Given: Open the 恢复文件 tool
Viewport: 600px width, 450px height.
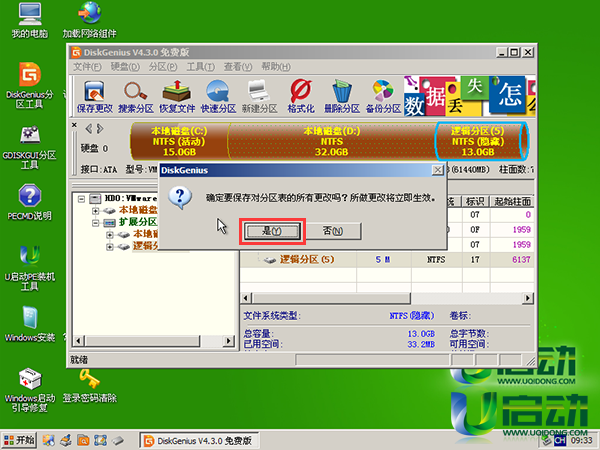Looking at the screenshot, I should coord(177,96).
